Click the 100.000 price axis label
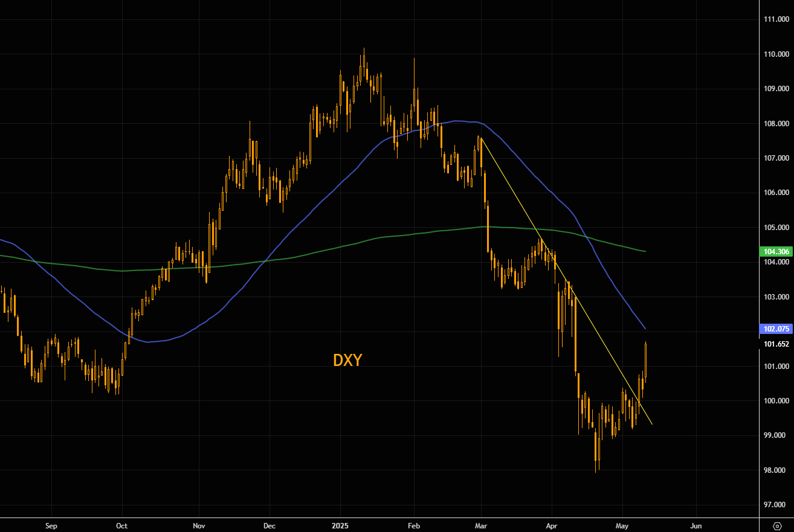This screenshot has height=532, width=794. [x=776, y=401]
